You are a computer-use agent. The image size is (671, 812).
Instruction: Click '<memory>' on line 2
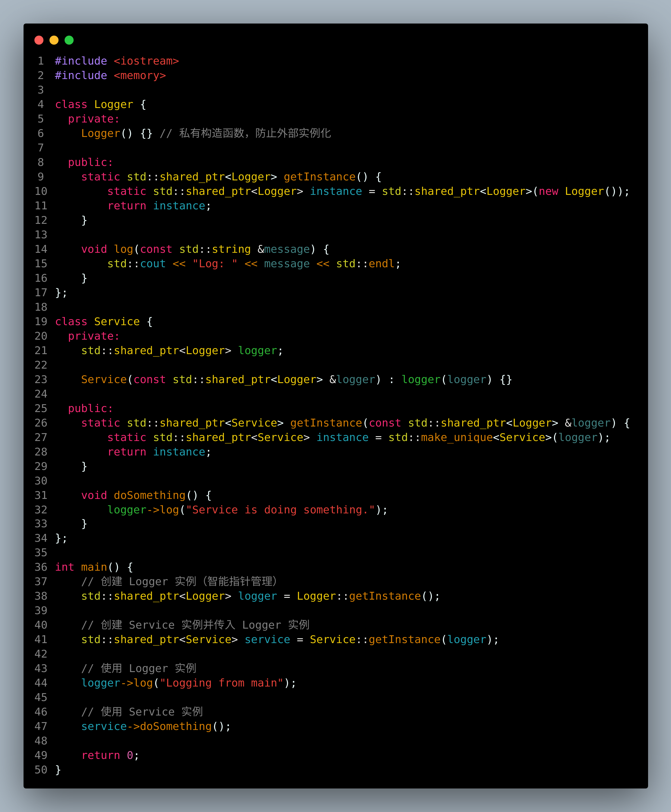139,75
